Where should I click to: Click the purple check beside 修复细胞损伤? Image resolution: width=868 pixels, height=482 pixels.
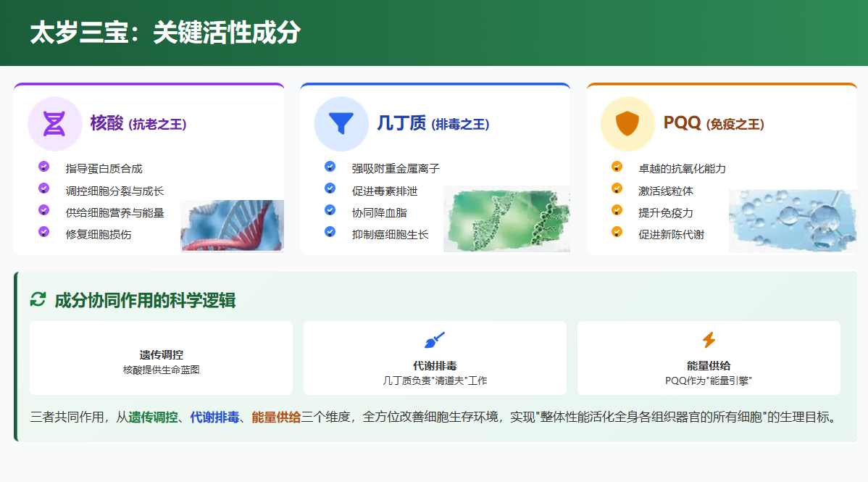pos(43,232)
